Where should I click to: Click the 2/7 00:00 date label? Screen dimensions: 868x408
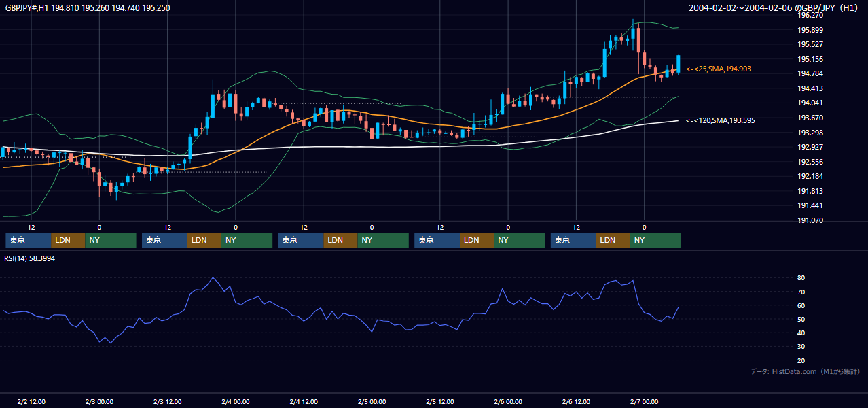[644, 401]
